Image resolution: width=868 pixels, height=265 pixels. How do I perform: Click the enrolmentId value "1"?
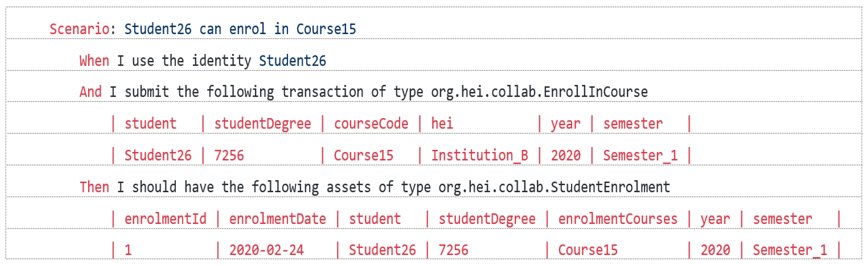(x=128, y=250)
